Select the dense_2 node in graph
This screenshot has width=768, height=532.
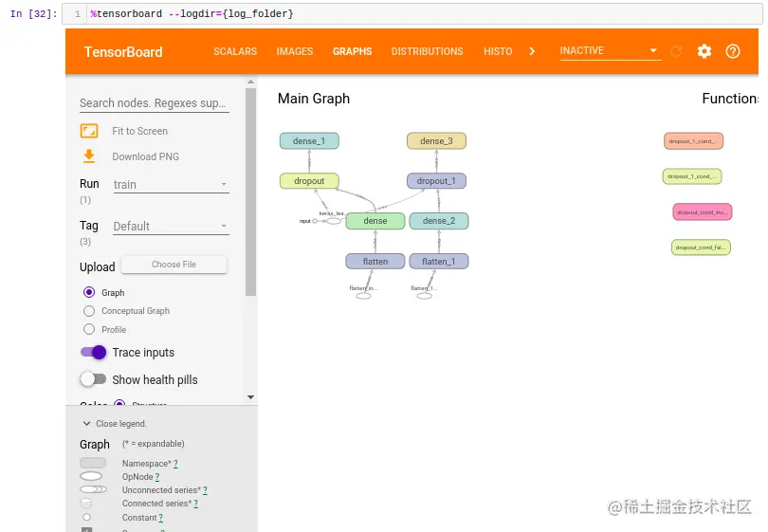tap(439, 221)
